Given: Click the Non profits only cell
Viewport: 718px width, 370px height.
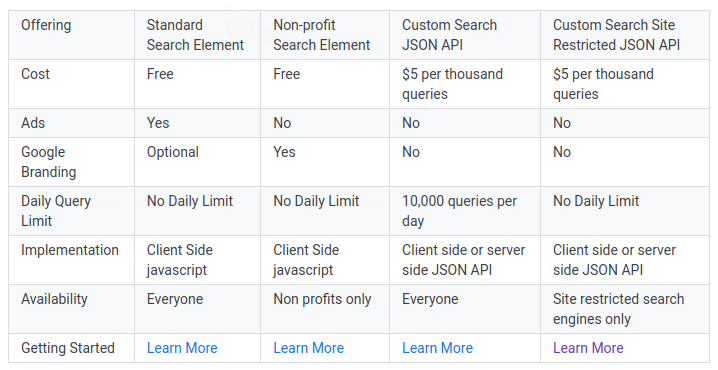Looking at the screenshot, I should click(x=325, y=309).
